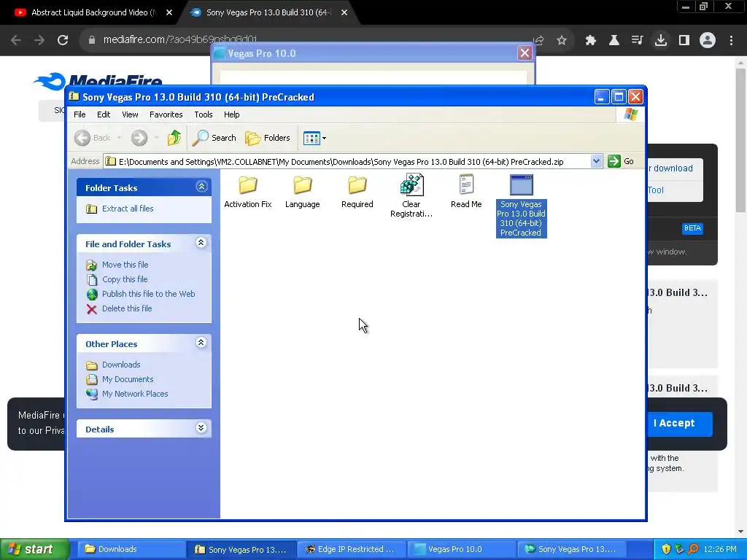The height and width of the screenshot is (560, 747).
Task: Click the Explorer Back button
Action: coord(93,138)
